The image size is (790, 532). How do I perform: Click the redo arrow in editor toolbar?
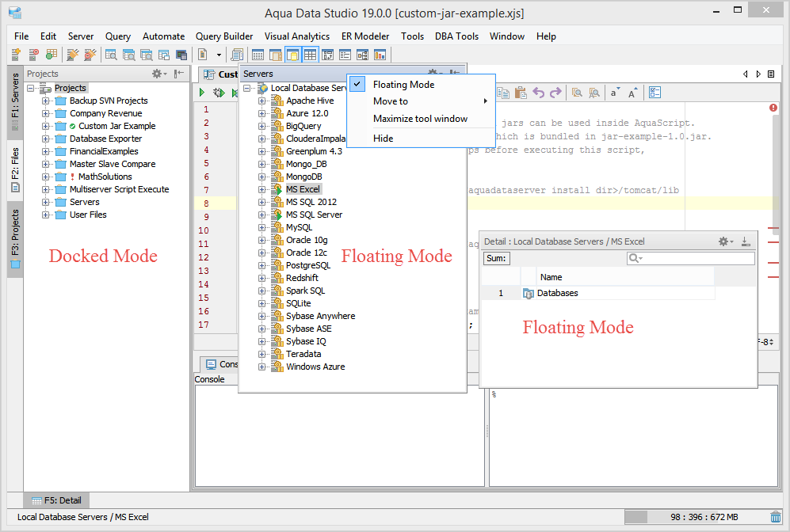(x=555, y=93)
